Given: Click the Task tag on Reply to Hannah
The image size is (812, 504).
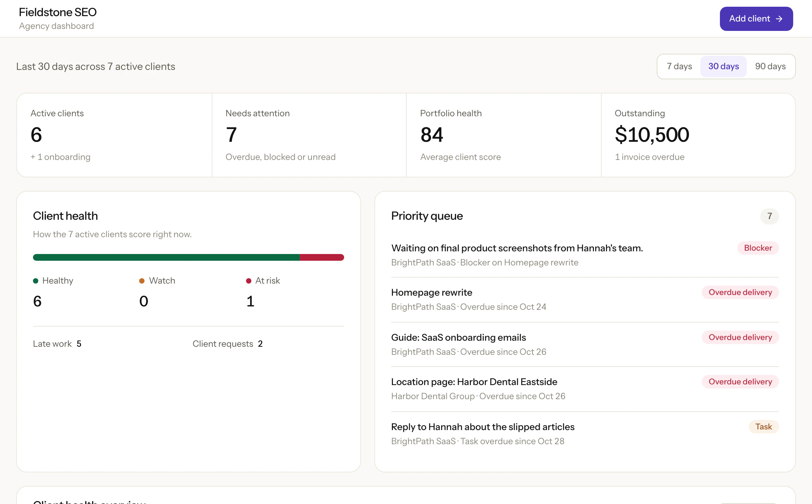Looking at the screenshot, I should pos(764,427).
